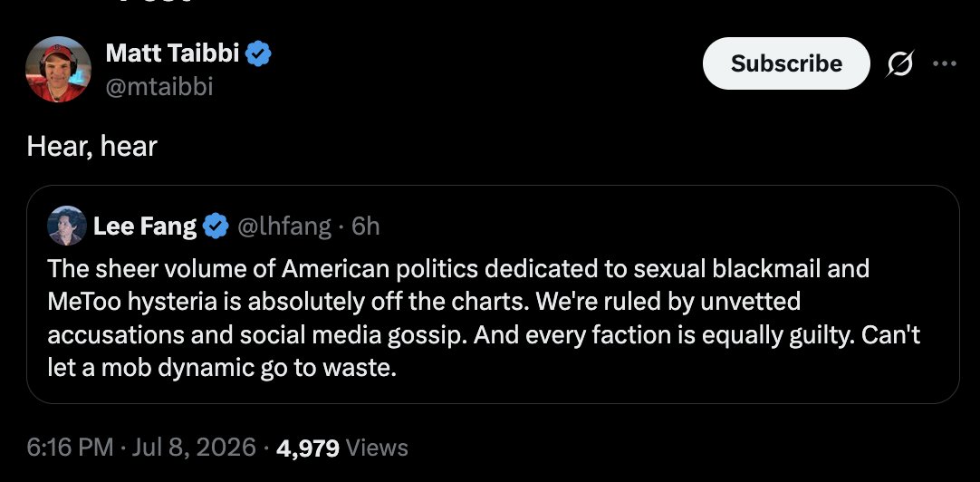Click the 4,979 view count number

(308, 448)
